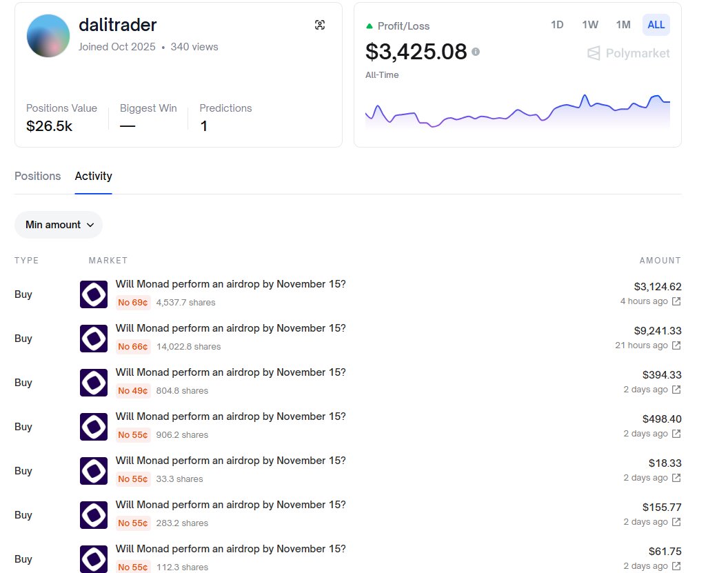Click the profit/loss line chart
728x573 pixels.
518,112
